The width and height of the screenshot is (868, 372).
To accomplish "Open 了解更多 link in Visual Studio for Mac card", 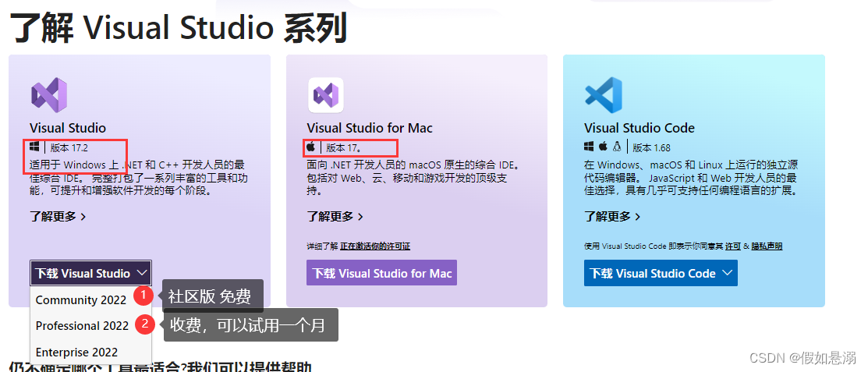I will [335, 217].
